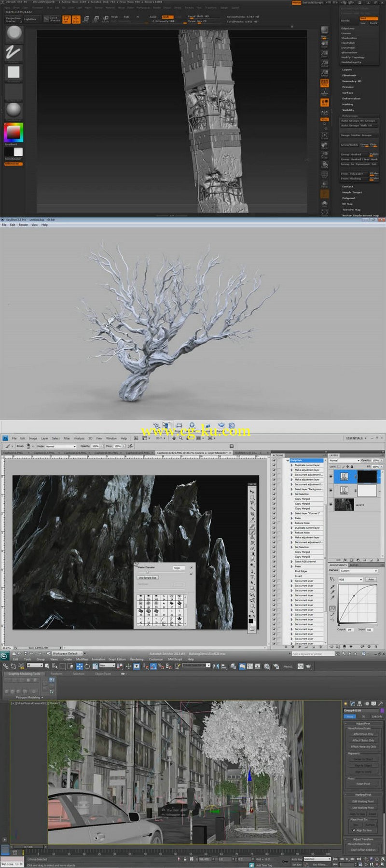This screenshot has height=868, width=386.
Task: Hide the Curves 2 top layer eye
Action: 331,476
